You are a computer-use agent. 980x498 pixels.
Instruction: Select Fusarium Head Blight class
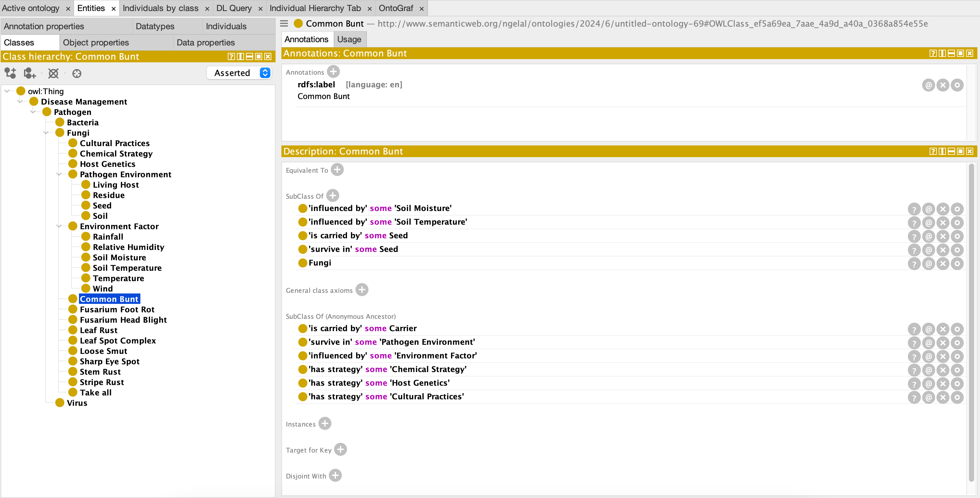123,320
